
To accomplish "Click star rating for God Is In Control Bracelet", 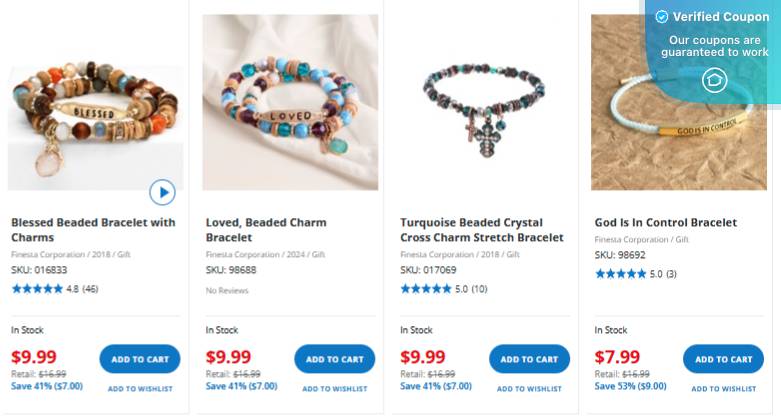I will (x=620, y=274).
